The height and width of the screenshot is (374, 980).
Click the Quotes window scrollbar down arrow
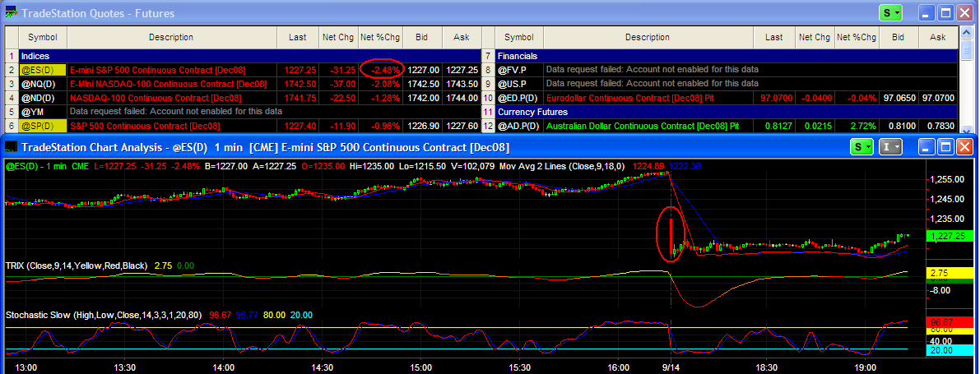(x=965, y=130)
